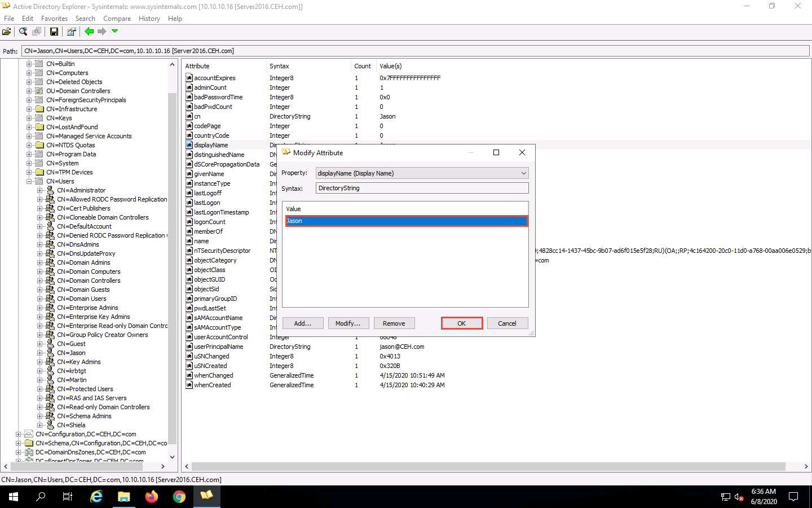Expand the CN=Administrator user node

(39, 190)
